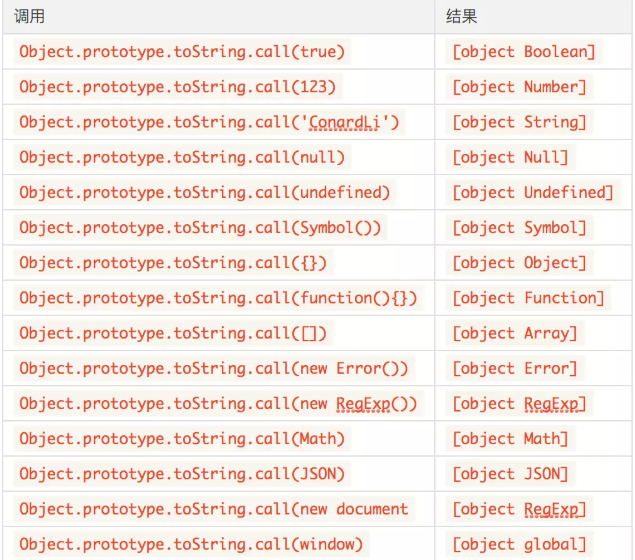Select the [object String] result
635x560 pixels.
[519, 122]
